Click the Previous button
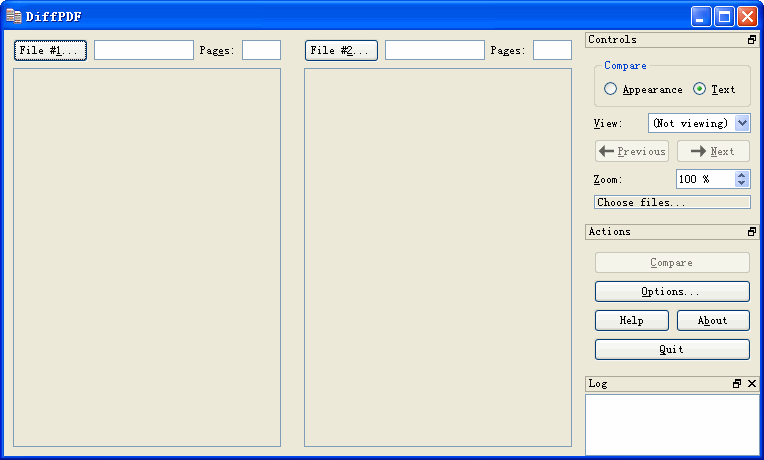764x460 pixels. pos(632,151)
